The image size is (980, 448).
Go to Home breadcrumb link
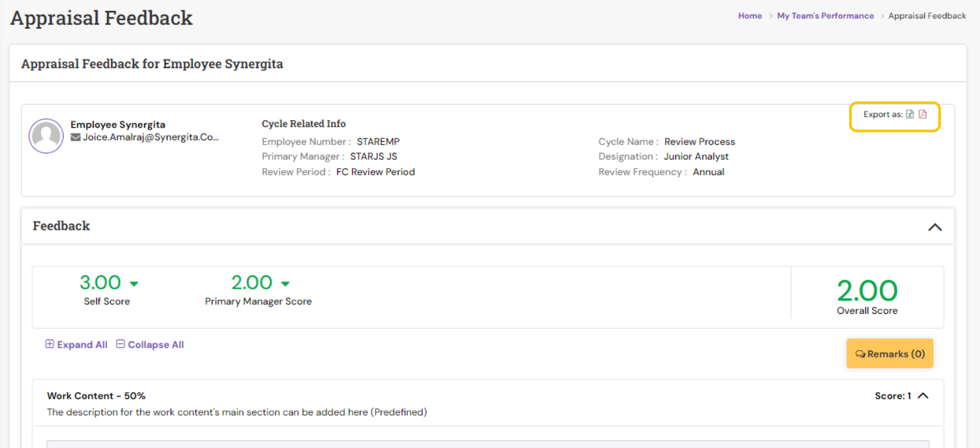pos(750,16)
